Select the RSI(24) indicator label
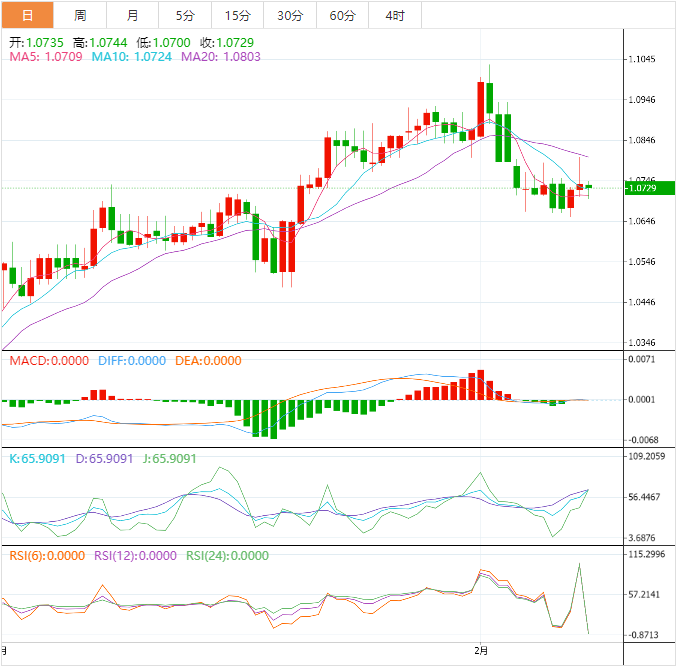Viewport: 685px width, 670px height. 227,556
